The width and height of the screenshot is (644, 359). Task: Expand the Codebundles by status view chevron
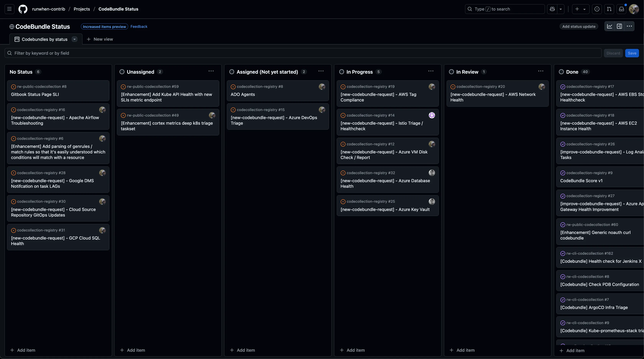click(74, 39)
